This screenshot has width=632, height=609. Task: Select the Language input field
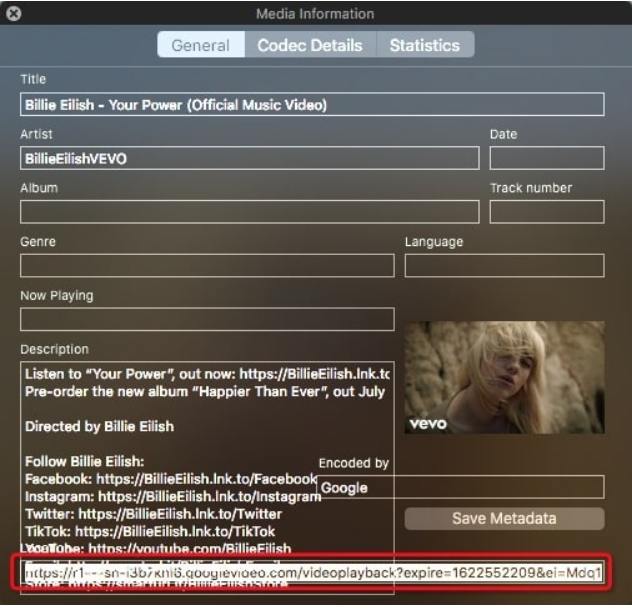pyautogui.click(x=504, y=265)
